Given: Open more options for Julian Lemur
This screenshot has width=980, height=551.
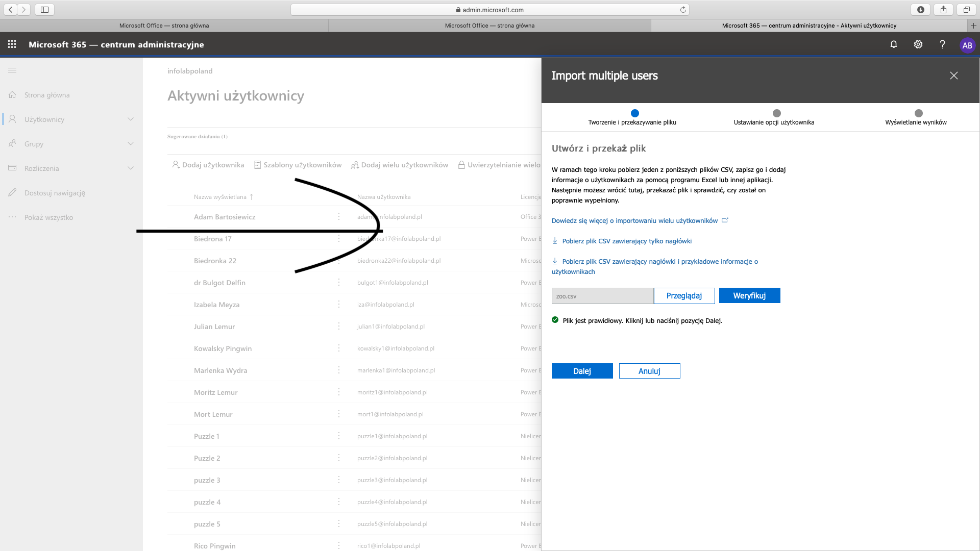Looking at the screenshot, I should click(339, 327).
